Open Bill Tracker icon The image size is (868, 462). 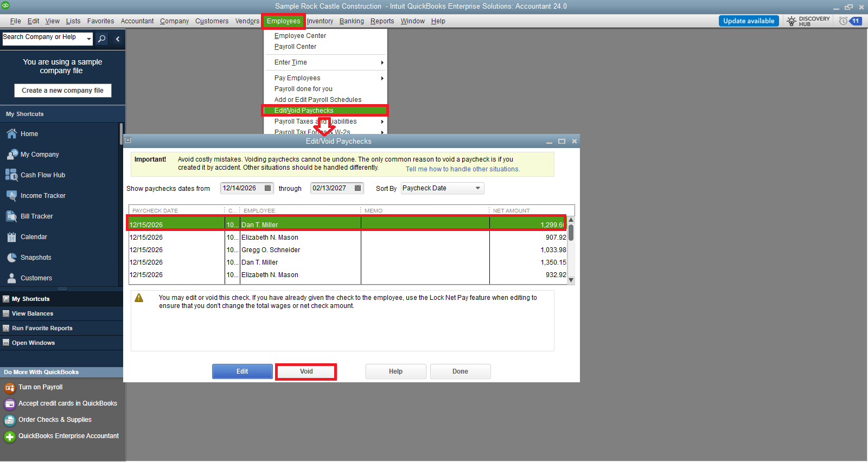(x=11, y=216)
